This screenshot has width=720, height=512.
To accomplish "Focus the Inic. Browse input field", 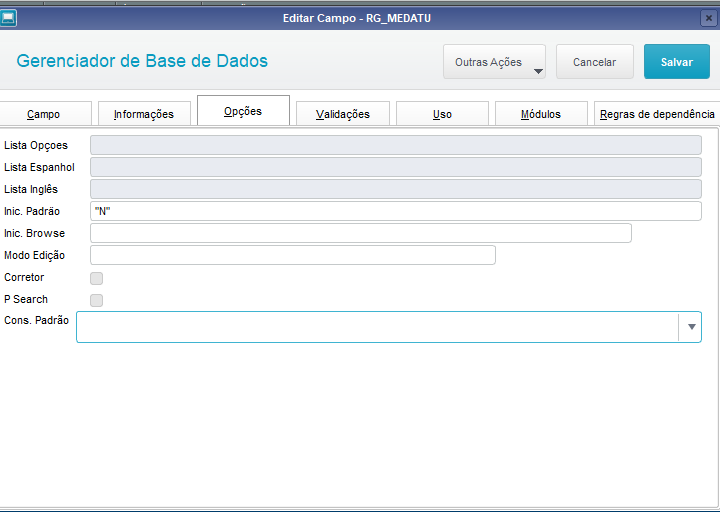I will click(361, 233).
